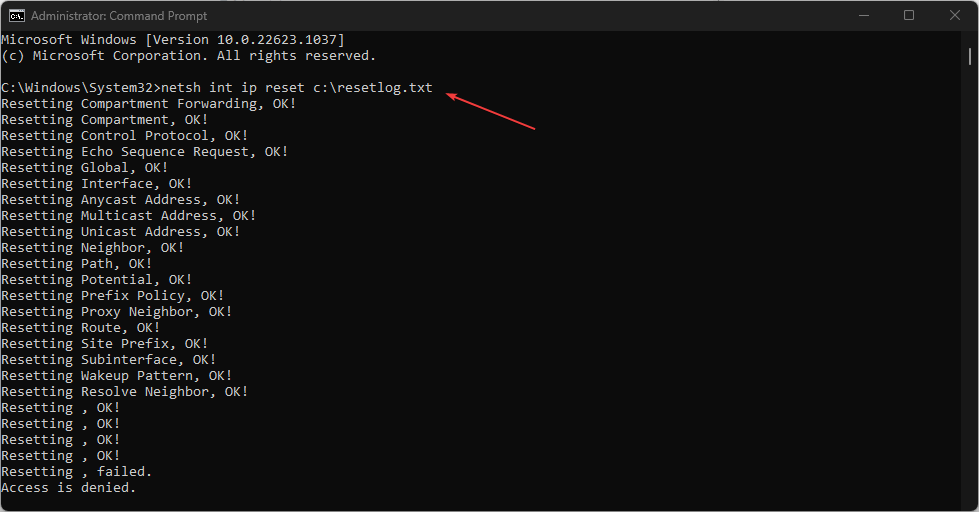The width and height of the screenshot is (979, 512).
Task: Click the "Resetting , failed." line
Action: pyautogui.click(x=76, y=472)
